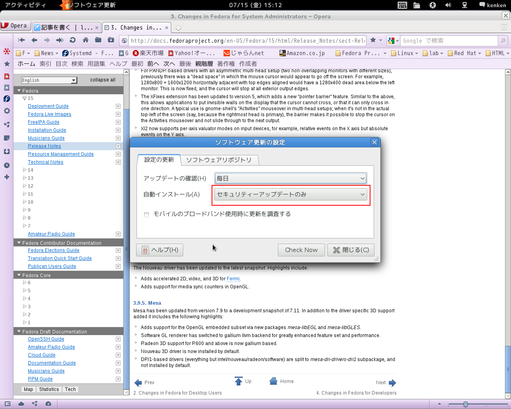Bookmark this page with the star icon
511x409 pixels.
373,40
